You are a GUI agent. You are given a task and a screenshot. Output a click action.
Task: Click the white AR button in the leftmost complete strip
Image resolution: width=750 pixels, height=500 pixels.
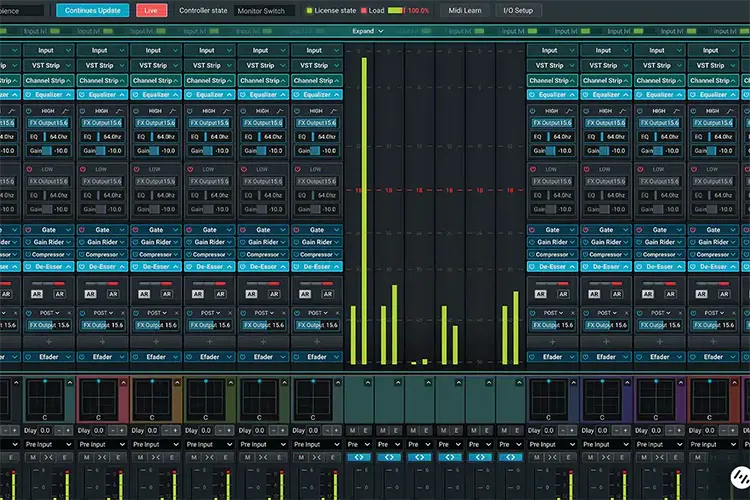coord(37,294)
